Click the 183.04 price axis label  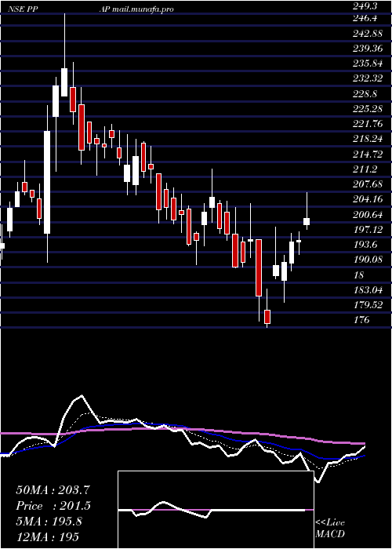tap(368, 289)
